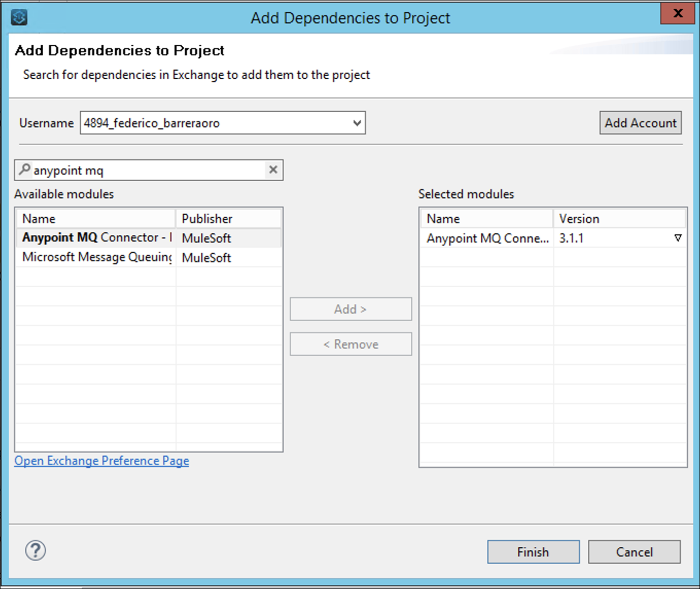Viewport: 700px width, 589px height.
Task: Click the Add Account button
Action: 640,123
